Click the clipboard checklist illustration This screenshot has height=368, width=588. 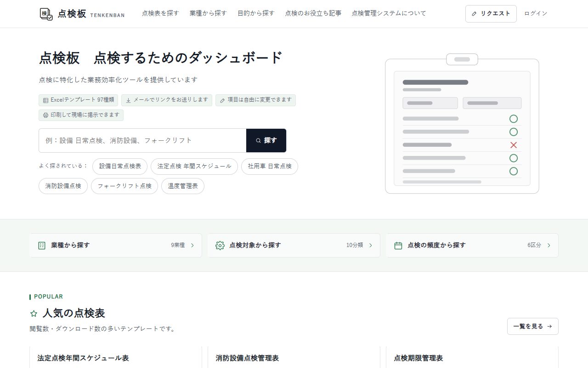pyautogui.click(x=462, y=124)
